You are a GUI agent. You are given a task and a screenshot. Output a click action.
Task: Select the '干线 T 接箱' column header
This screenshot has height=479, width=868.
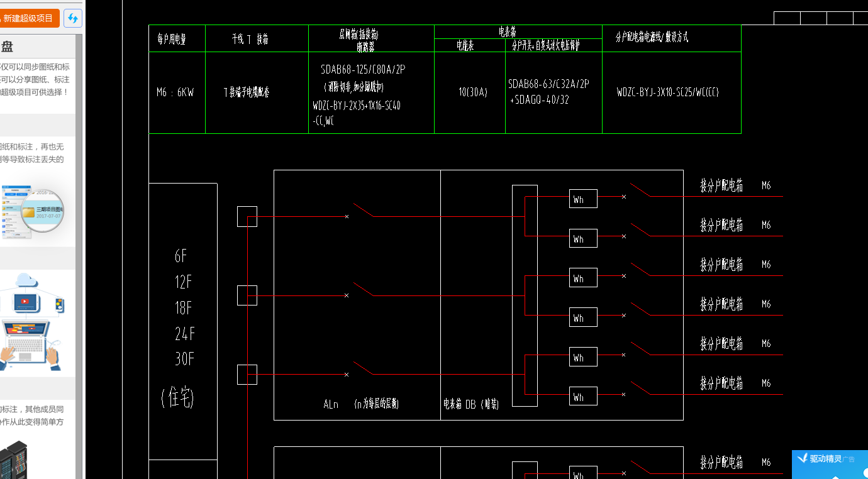[x=250, y=39]
